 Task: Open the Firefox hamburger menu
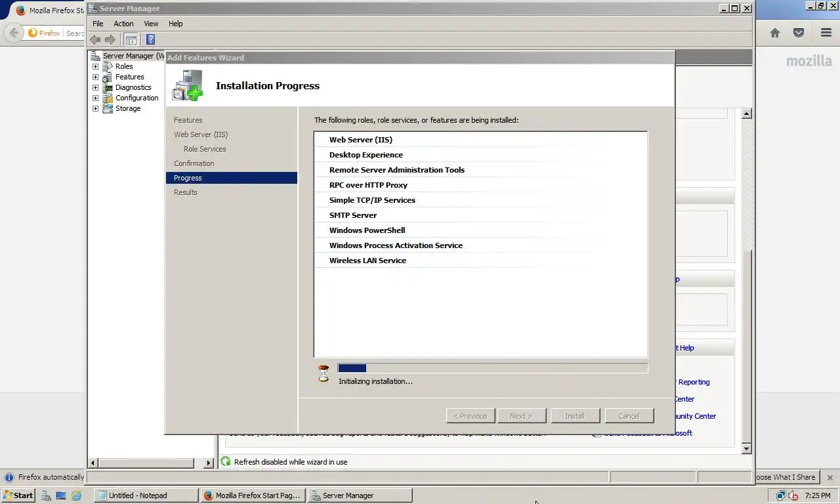(826, 33)
